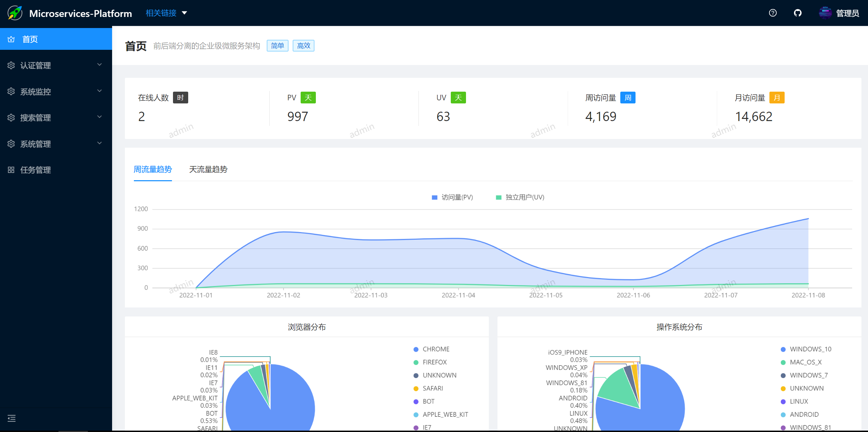This screenshot has width=868, height=432.
Task: Open the help question-mark icon
Action: click(773, 13)
